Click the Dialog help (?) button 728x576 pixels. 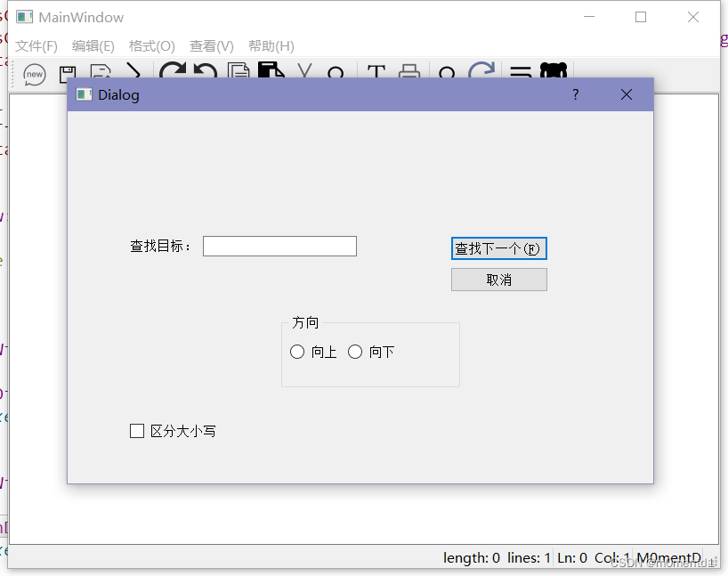(x=575, y=94)
